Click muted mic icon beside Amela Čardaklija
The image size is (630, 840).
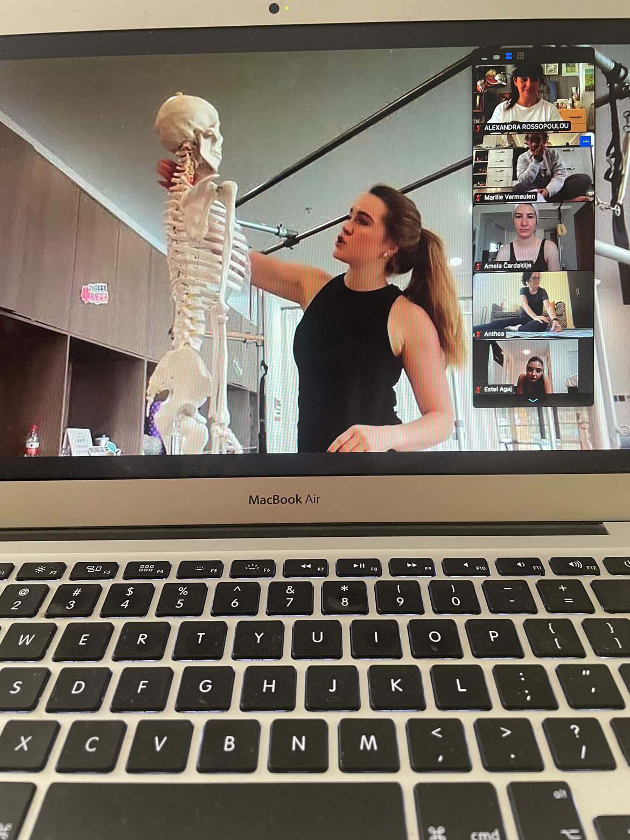479,266
